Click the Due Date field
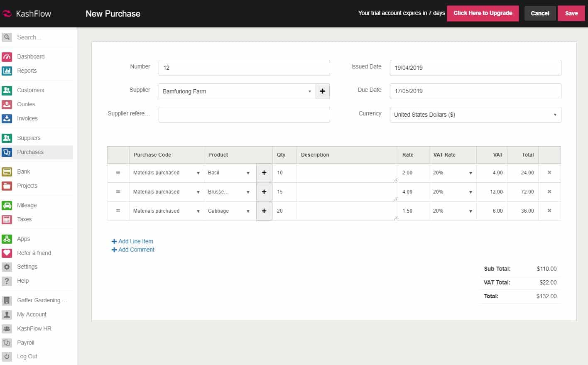 pyautogui.click(x=475, y=91)
